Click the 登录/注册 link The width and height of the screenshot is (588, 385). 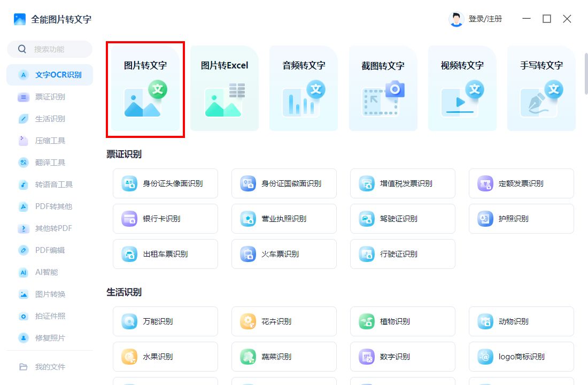(x=485, y=19)
